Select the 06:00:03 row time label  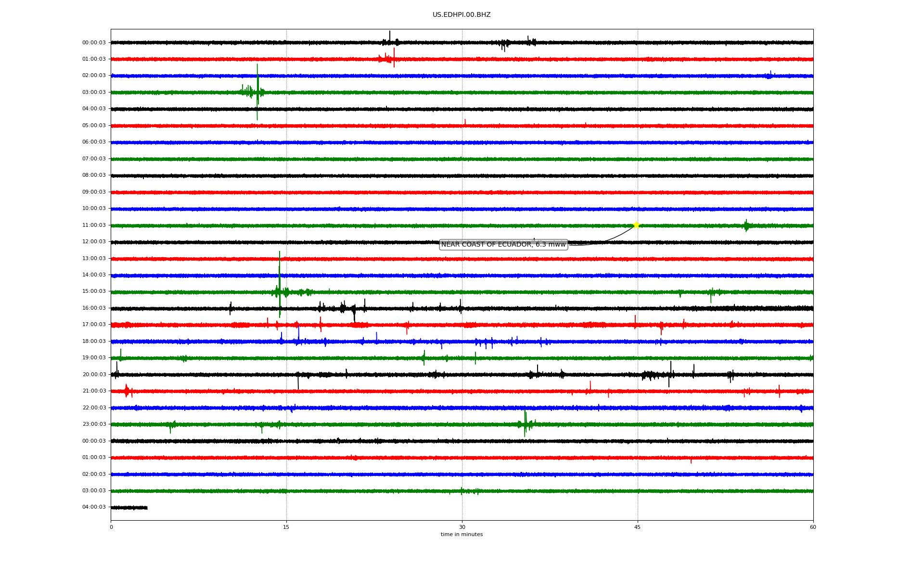coord(94,142)
